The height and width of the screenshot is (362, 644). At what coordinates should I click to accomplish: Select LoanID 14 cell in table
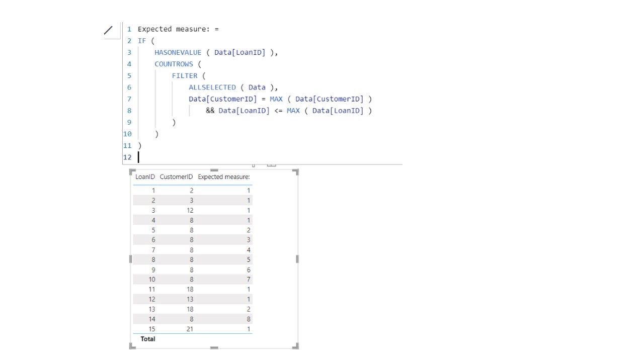[152, 319]
